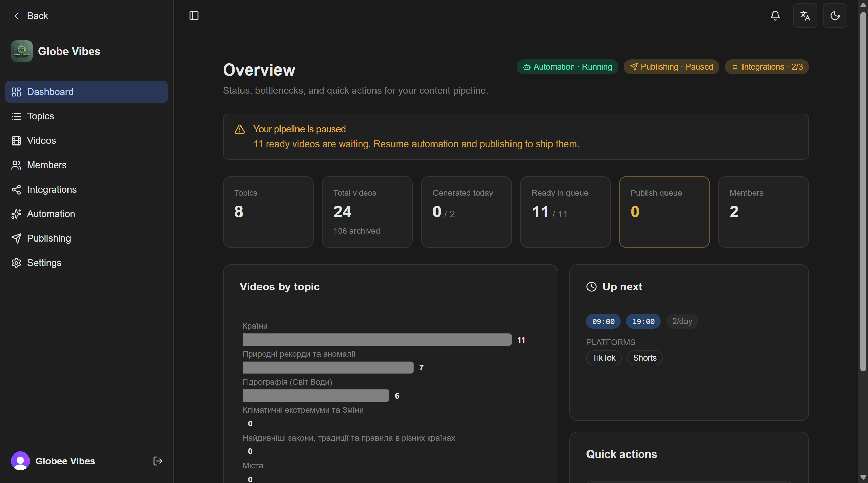
Task: Click the Quick actions heading
Action: point(621,454)
